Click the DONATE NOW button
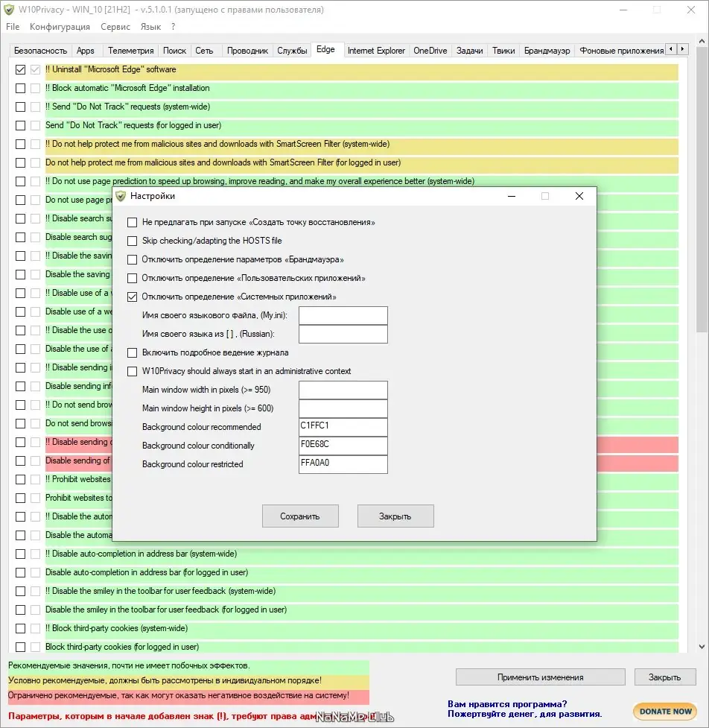Image resolution: width=709 pixels, height=728 pixels. (x=665, y=712)
